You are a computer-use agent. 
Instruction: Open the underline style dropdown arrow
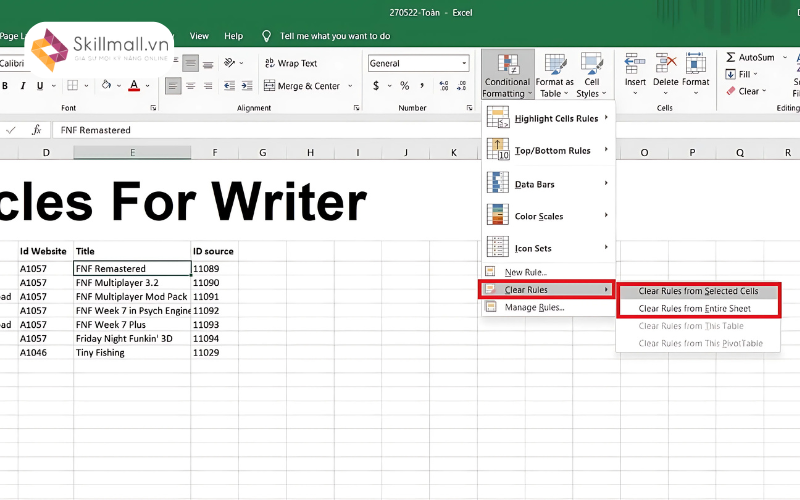(54, 86)
